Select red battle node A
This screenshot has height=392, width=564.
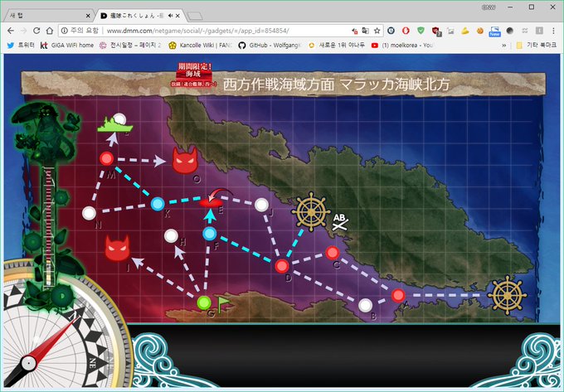[398, 295]
